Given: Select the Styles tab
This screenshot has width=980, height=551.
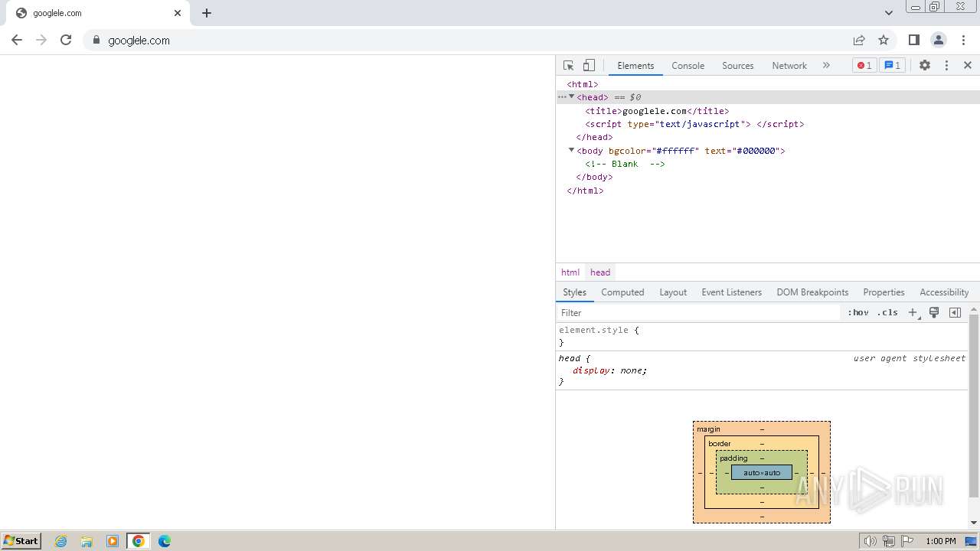Looking at the screenshot, I should tap(574, 292).
